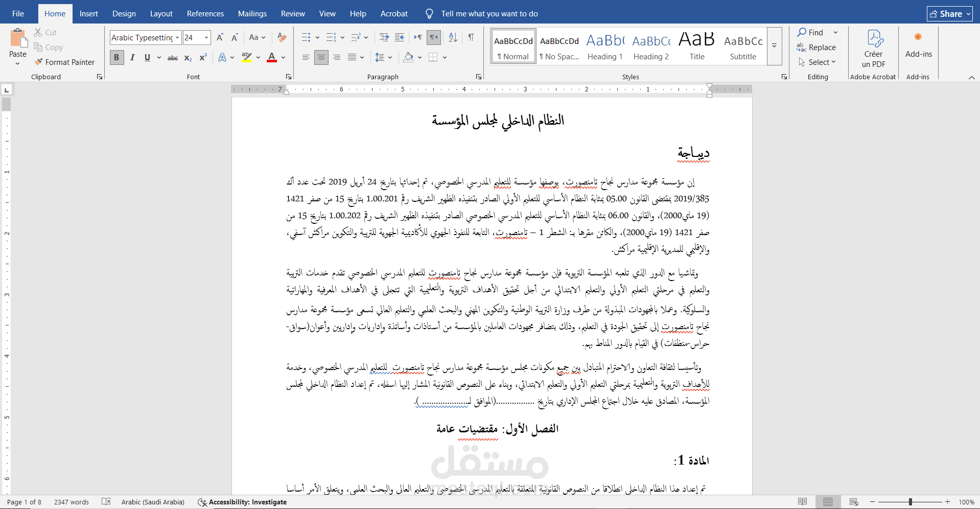Click the spelling proofing status icon
Image resolution: width=980 pixels, height=509 pixels.
pyautogui.click(x=106, y=502)
